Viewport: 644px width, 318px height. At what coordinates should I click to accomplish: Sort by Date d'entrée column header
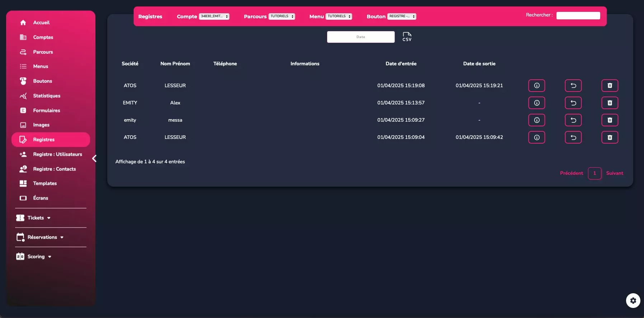click(x=401, y=64)
